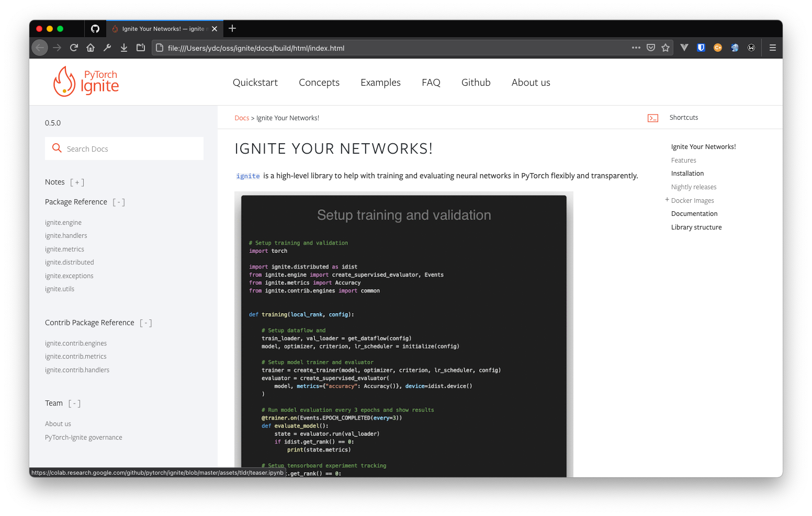Open the Firefox hamburger menu
812x516 pixels.
point(772,48)
